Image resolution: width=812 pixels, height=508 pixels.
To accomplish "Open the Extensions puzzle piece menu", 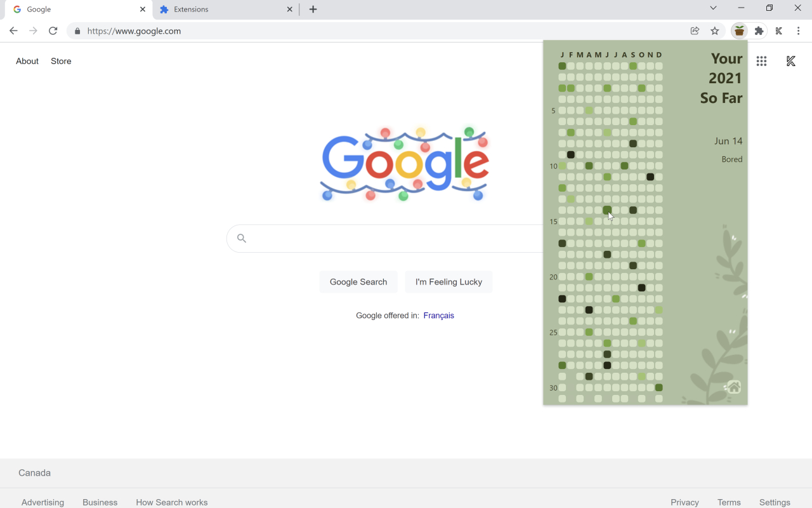I will tap(759, 30).
